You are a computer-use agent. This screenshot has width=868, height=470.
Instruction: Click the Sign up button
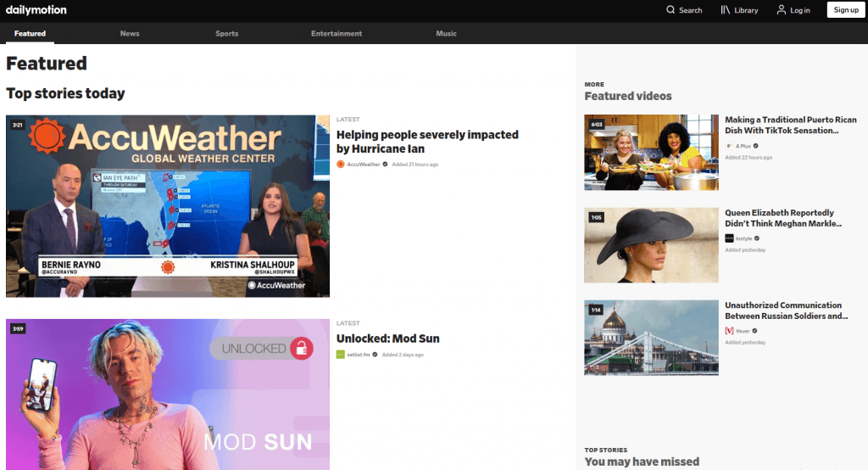click(x=846, y=10)
